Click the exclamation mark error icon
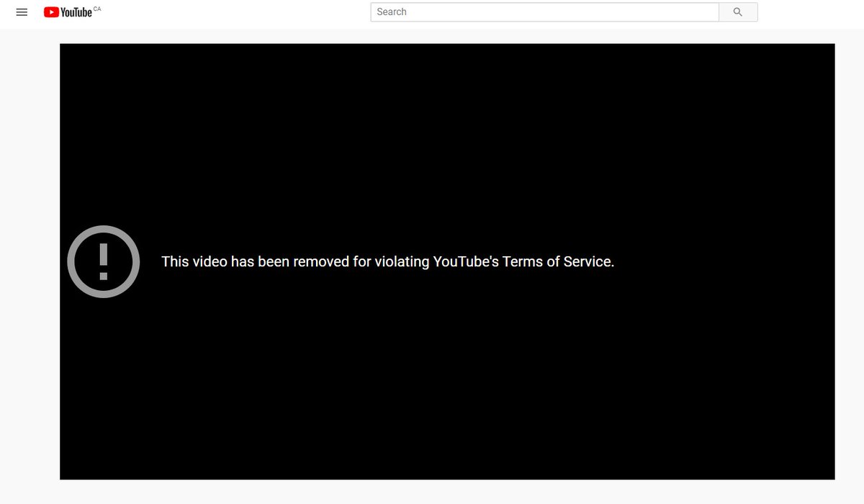The width and height of the screenshot is (864, 504). point(104,261)
